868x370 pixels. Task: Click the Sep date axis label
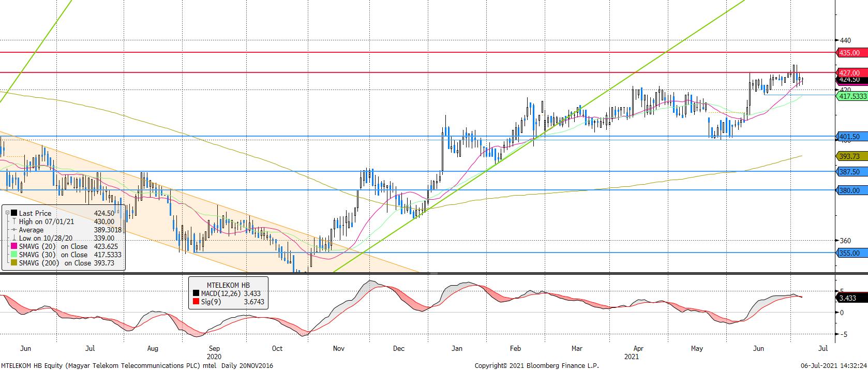(214, 348)
